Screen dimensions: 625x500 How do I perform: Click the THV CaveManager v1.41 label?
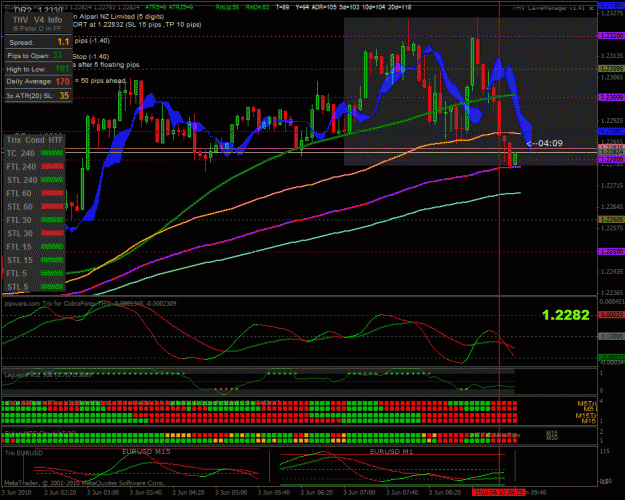coord(549,8)
